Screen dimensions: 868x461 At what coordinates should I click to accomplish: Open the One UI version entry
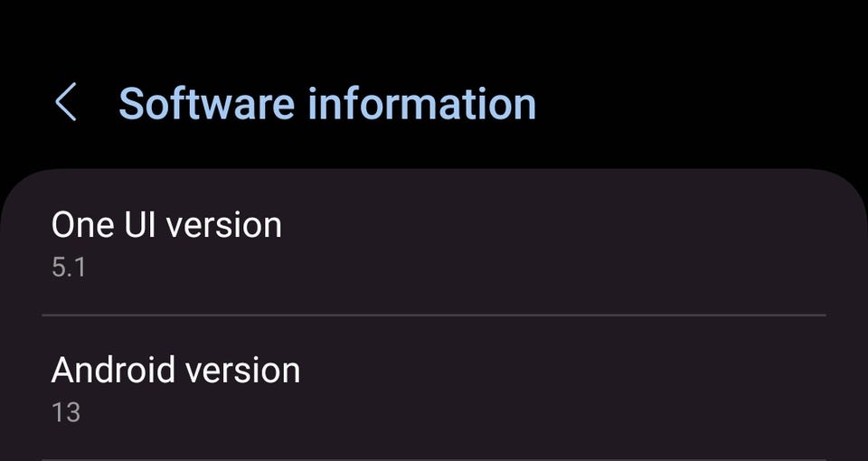434,242
